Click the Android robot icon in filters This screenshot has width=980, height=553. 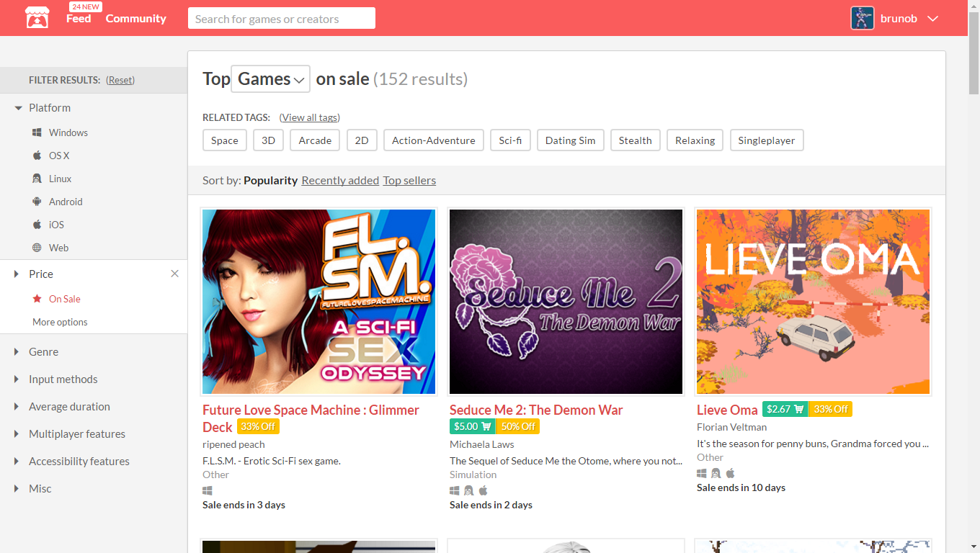37,202
